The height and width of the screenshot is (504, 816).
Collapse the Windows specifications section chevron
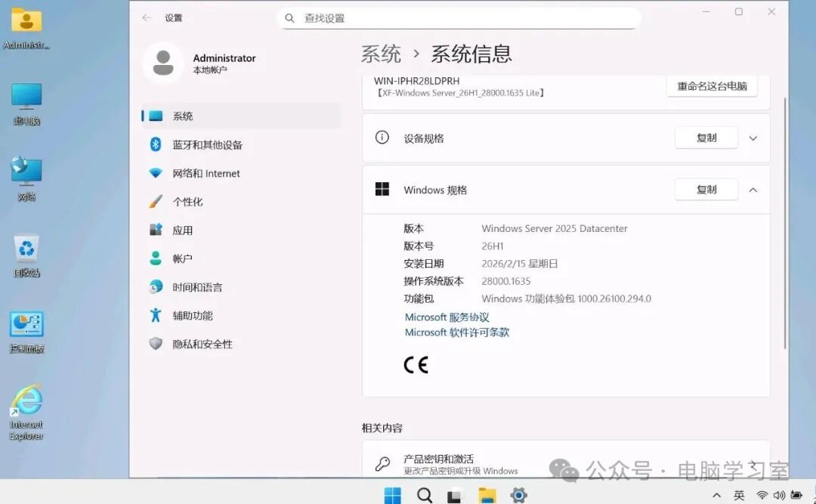click(753, 190)
